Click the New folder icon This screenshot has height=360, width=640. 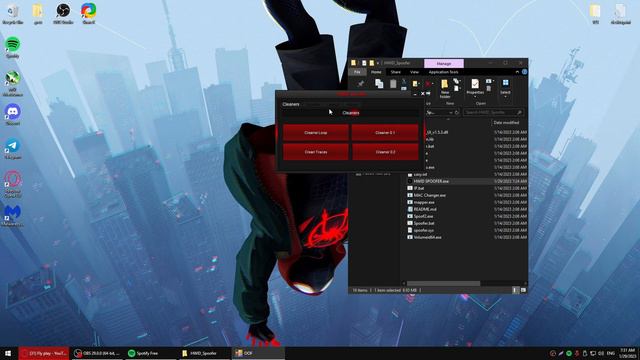pos(444,88)
